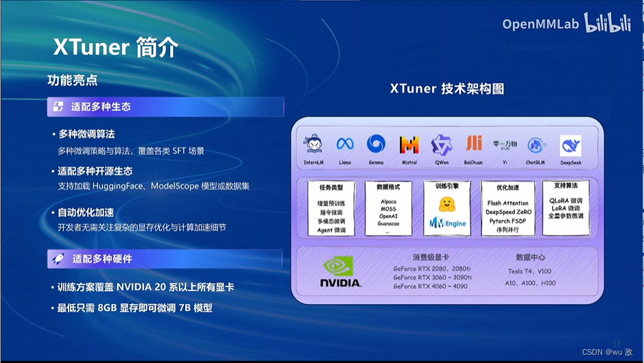The height and width of the screenshot is (363, 644).
Task: Click text 多种微调策略与算法，覆盖各类 SFT 场景
Action: pos(131,151)
